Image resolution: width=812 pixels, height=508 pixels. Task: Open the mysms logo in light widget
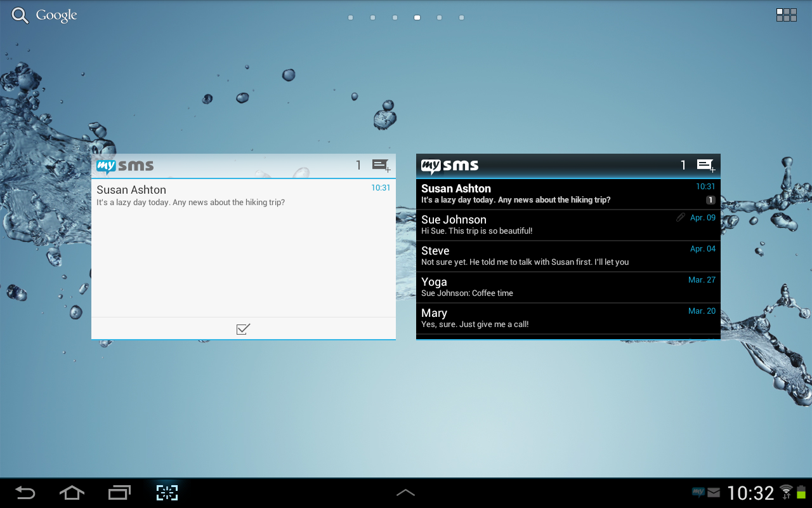point(125,166)
